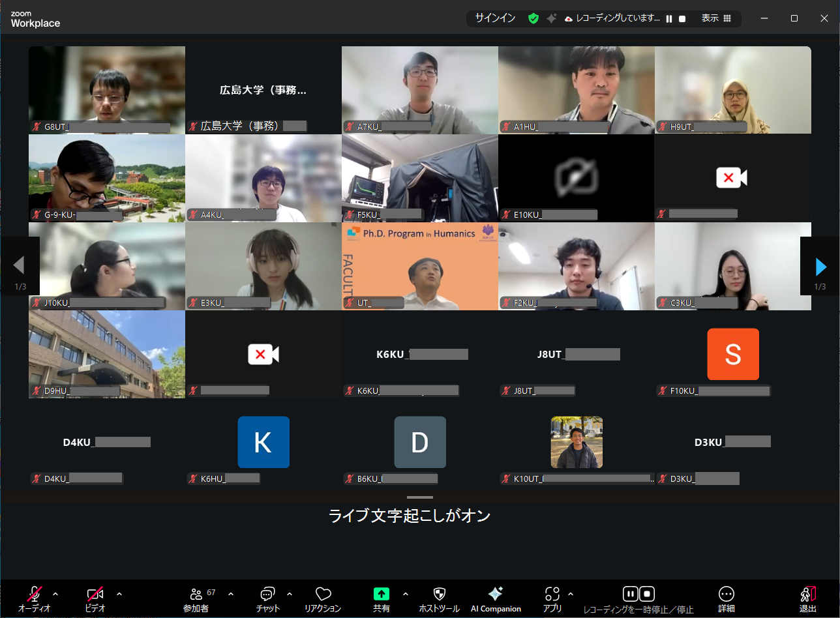The width and height of the screenshot is (840, 618).
Task: Expand the audio options chevron
Action: point(56,595)
